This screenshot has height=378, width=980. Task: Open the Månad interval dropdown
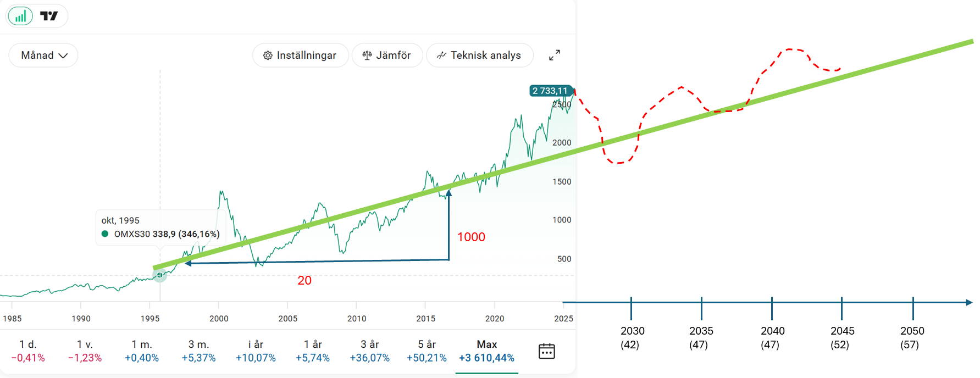point(43,55)
